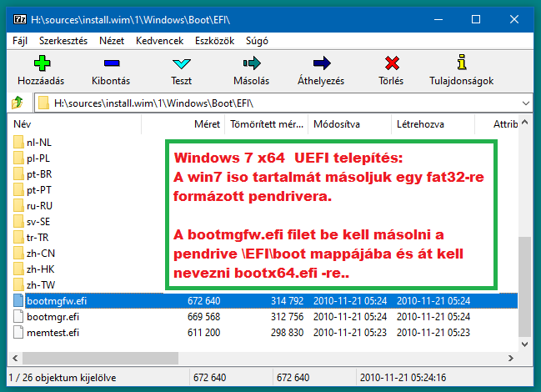Click the 7z icon in title bar
This screenshot has width=541, height=392.
(20, 19)
